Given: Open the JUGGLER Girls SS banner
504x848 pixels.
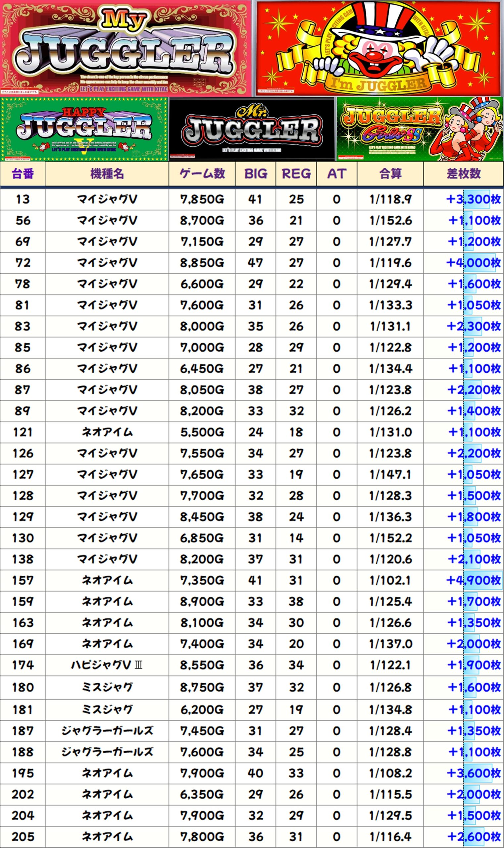Looking at the screenshot, I should pos(420,129).
